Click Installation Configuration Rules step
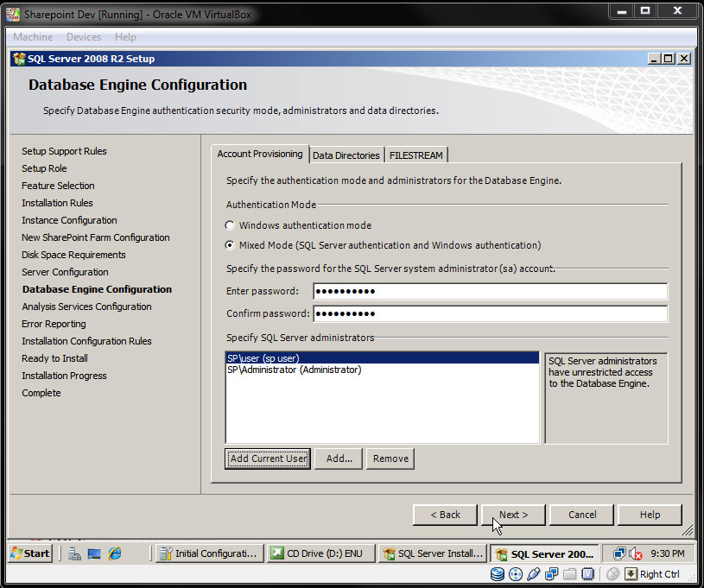Image resolution: width=704 pixels, height=588 pixels. [86, 341]
